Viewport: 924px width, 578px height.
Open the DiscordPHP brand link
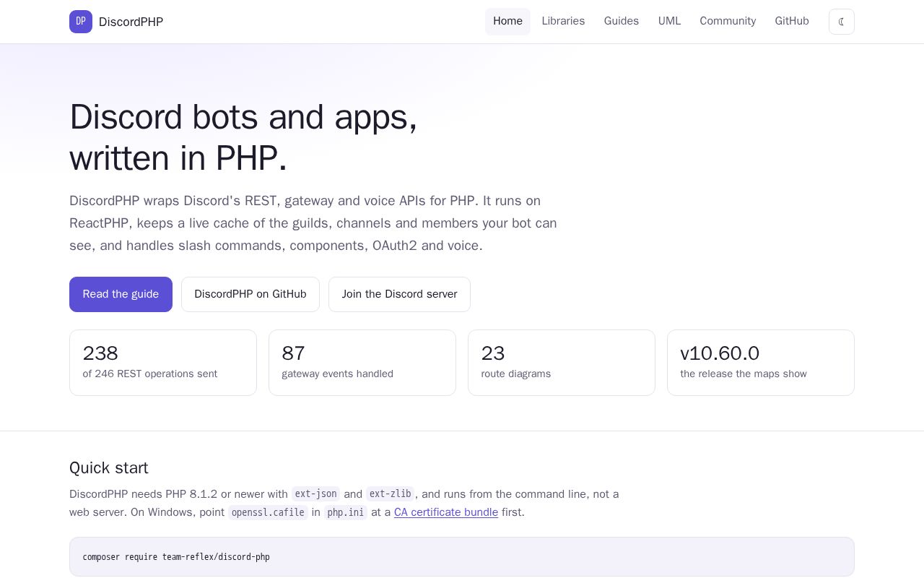coord(116,22)
